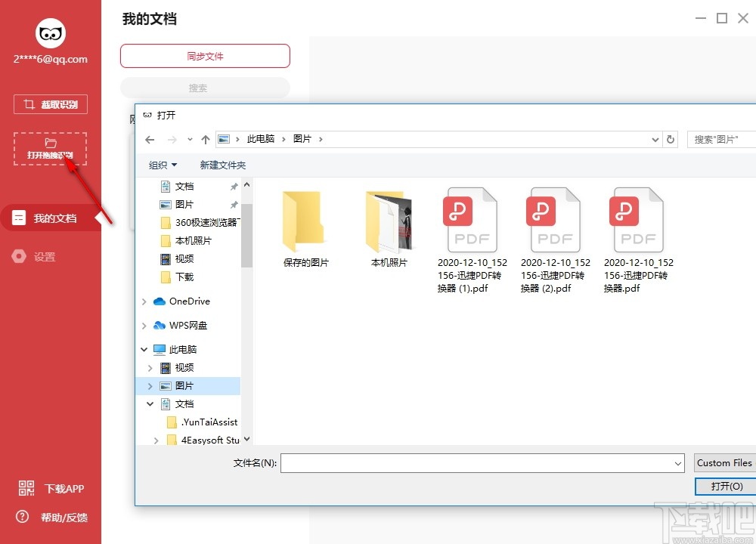
Task: Select the 本机照片 folder thumbnail
Action: [x=388, y=222]
